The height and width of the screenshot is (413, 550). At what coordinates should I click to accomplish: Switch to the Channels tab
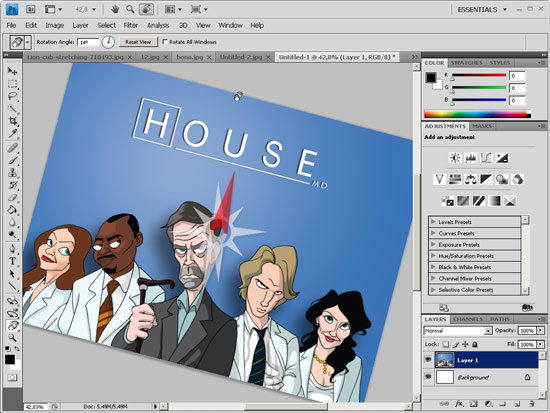click(x=468, y=319)
